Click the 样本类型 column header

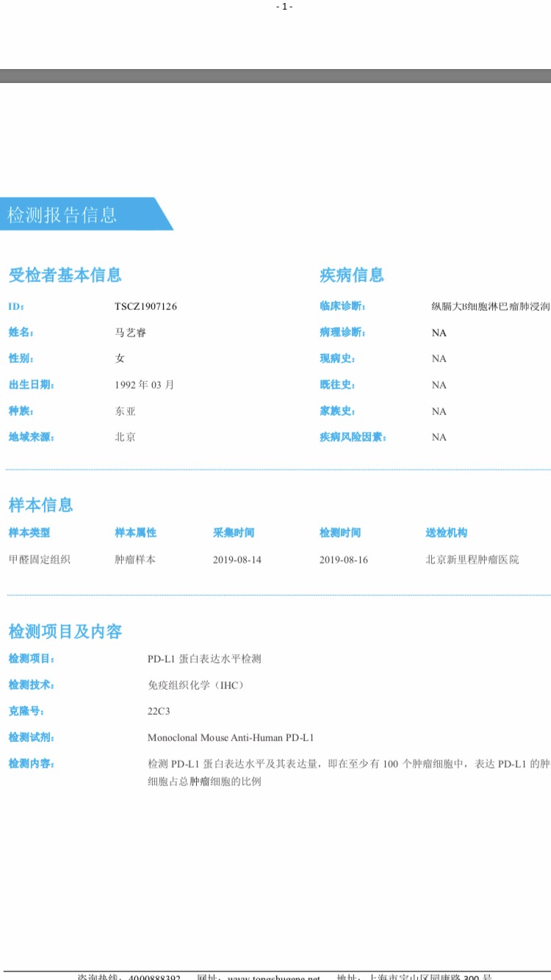[x=29, y=533]
